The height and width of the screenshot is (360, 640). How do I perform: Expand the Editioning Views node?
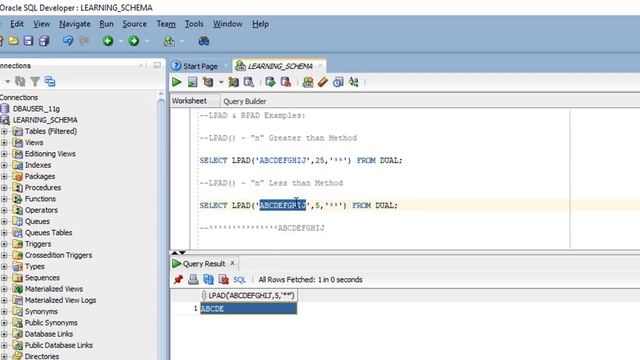4,154
